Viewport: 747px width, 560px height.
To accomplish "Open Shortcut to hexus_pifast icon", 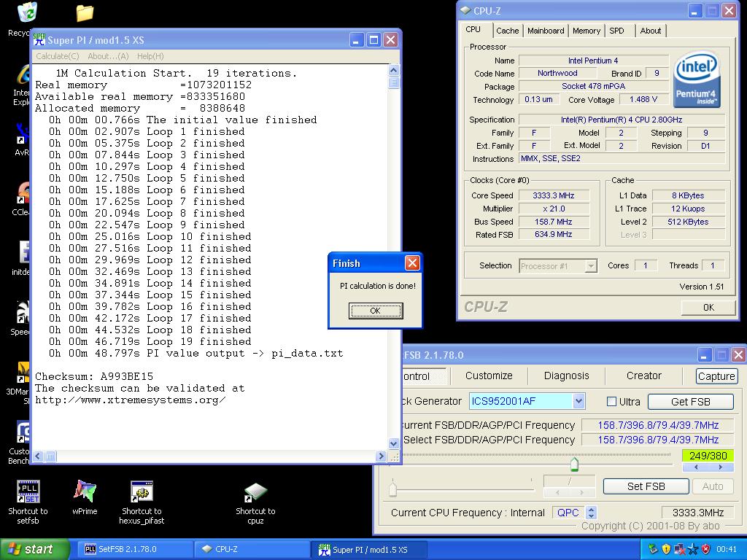I will tap(142, 491).
